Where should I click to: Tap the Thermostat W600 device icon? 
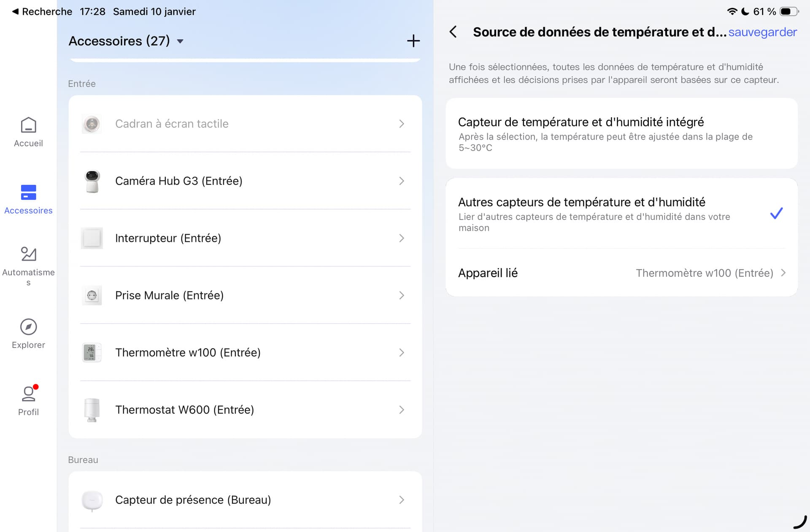click(x=92, y=410)
